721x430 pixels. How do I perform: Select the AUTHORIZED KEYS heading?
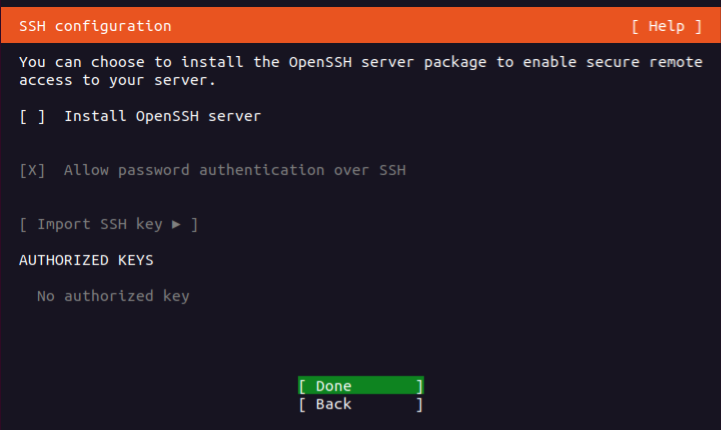pyautogui.click(x=86, y=260)
